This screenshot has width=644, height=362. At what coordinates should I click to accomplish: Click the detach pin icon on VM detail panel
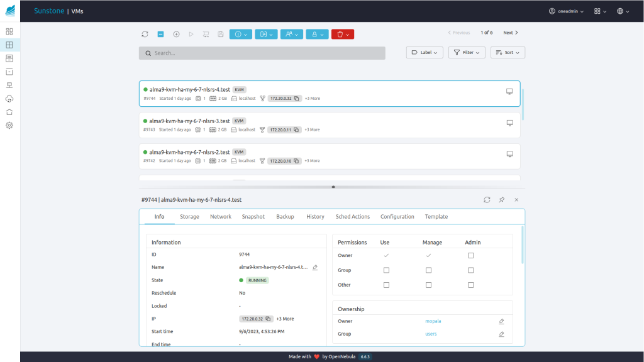pos(501,199)
